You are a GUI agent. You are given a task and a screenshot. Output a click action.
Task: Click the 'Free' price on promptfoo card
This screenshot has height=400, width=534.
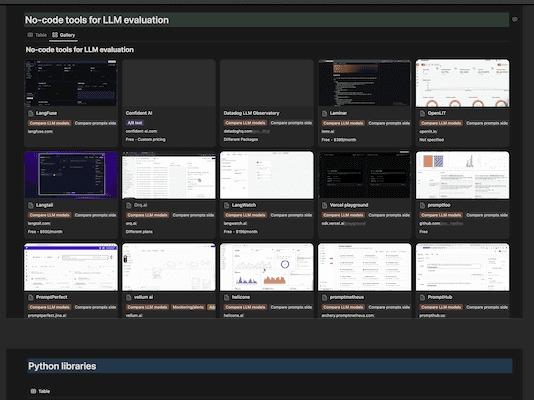pos(423,232)
